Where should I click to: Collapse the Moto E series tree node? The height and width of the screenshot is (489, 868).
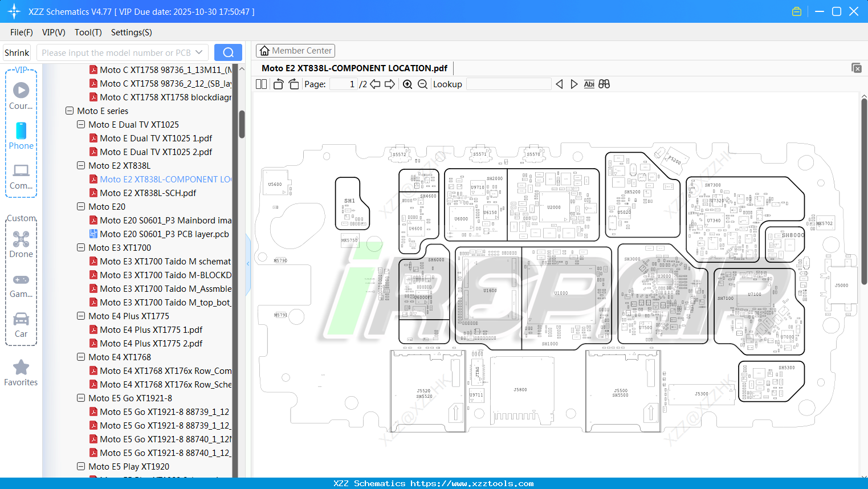point(69,111)
